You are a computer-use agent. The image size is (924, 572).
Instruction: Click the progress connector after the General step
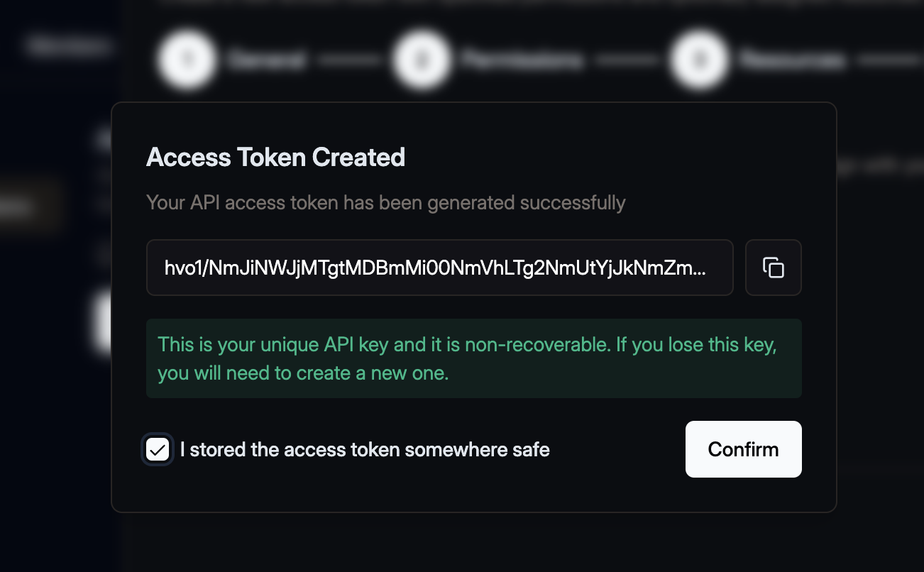coord(350,60)
